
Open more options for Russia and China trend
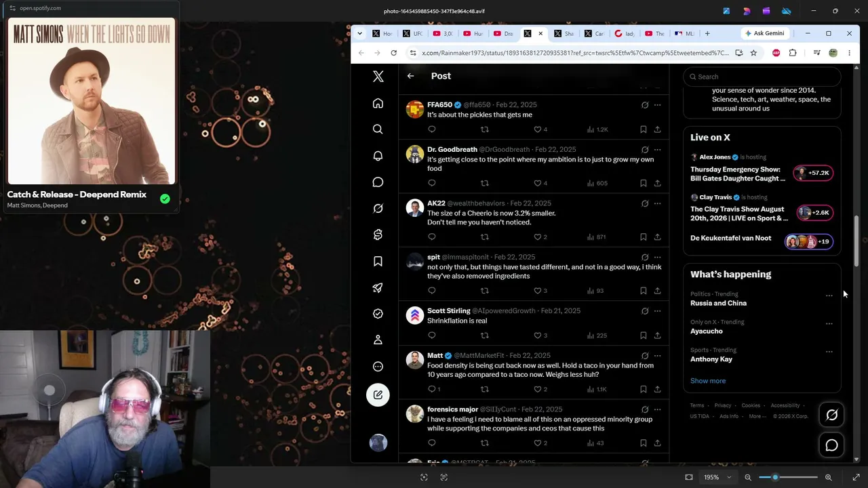829,296
